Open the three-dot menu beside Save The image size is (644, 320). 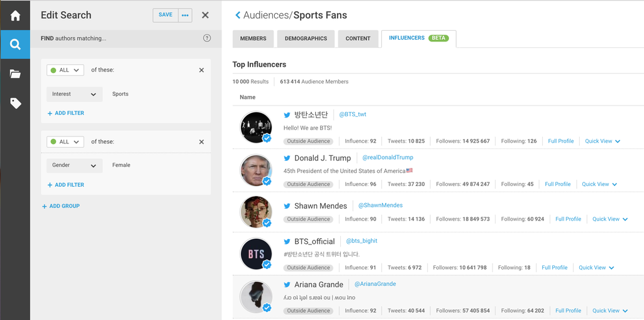coord(185,15)
